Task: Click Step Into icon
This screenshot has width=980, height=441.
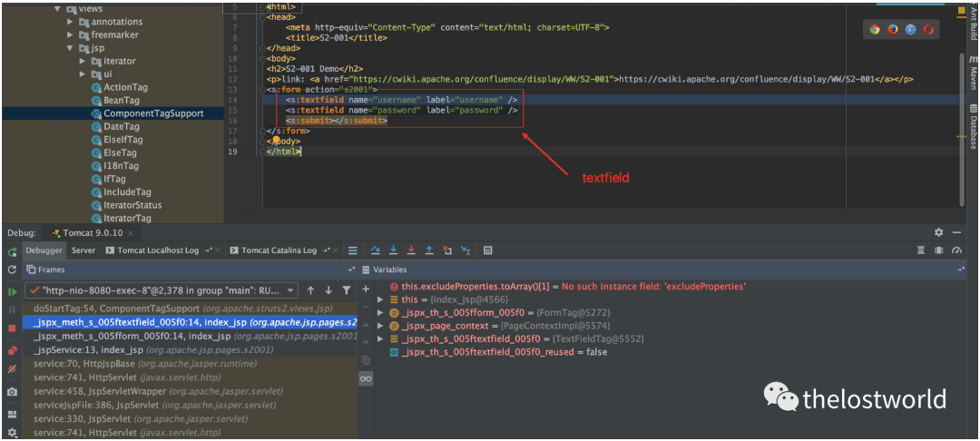Action: (393, 250)
